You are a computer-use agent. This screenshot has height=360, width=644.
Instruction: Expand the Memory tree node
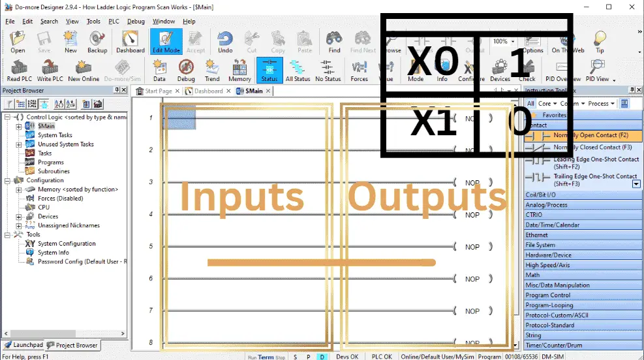(x=19, y=189)
